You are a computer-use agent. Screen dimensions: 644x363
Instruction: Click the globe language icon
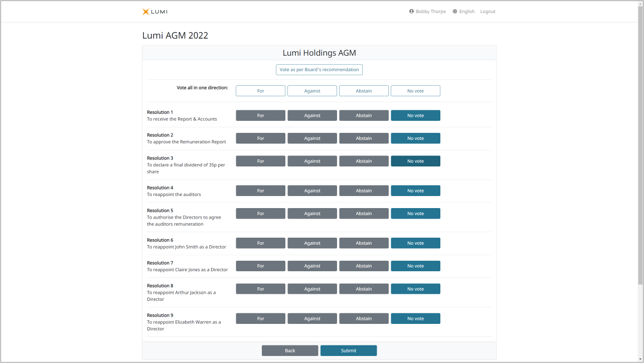(455, 12)
